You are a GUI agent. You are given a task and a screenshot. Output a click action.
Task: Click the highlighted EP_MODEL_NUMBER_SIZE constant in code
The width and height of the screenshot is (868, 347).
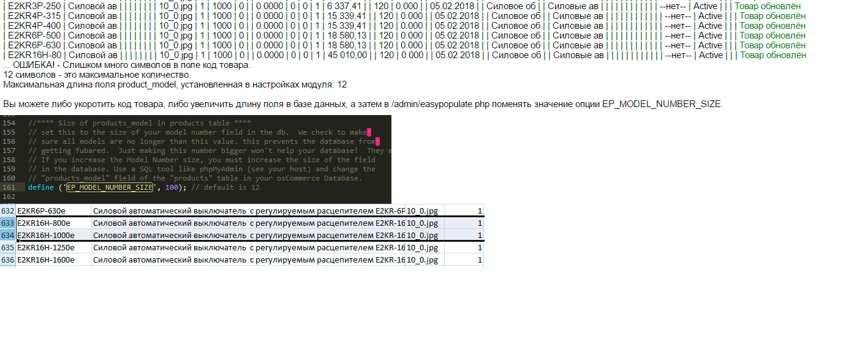click(110, 187)
